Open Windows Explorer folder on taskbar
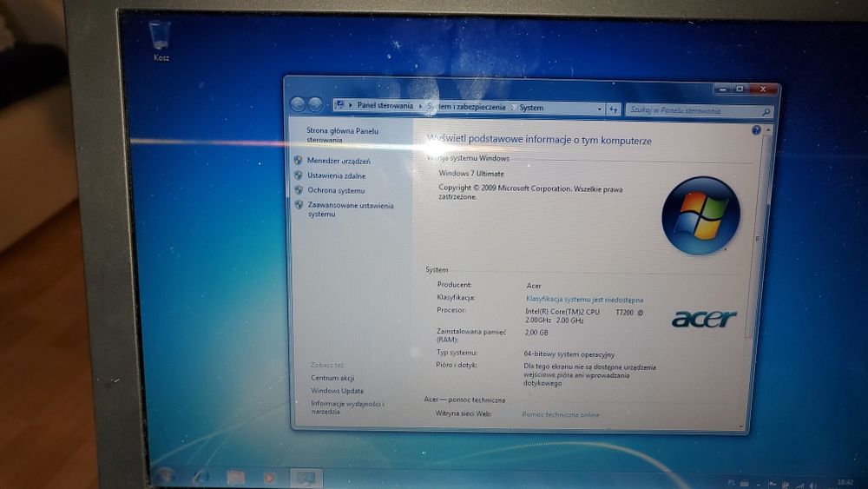The height and width of the screenshot is (489, 868). [235, 477]
